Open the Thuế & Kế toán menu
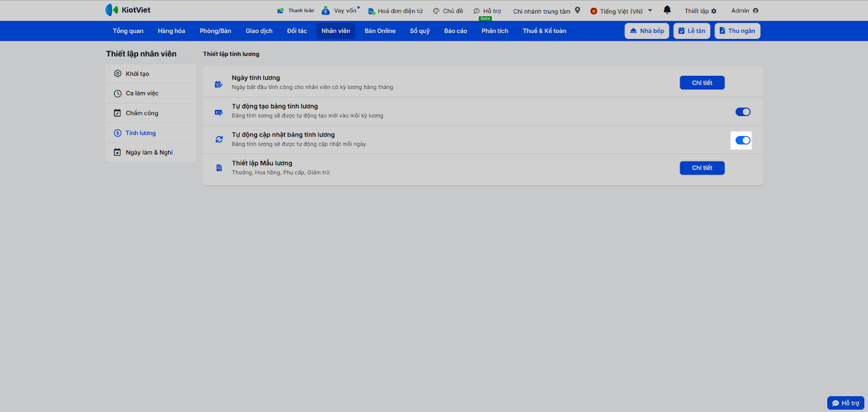Image resolution: width=868 pixels, height=412 pixels. pyautogui.click(x=544, y=31)
